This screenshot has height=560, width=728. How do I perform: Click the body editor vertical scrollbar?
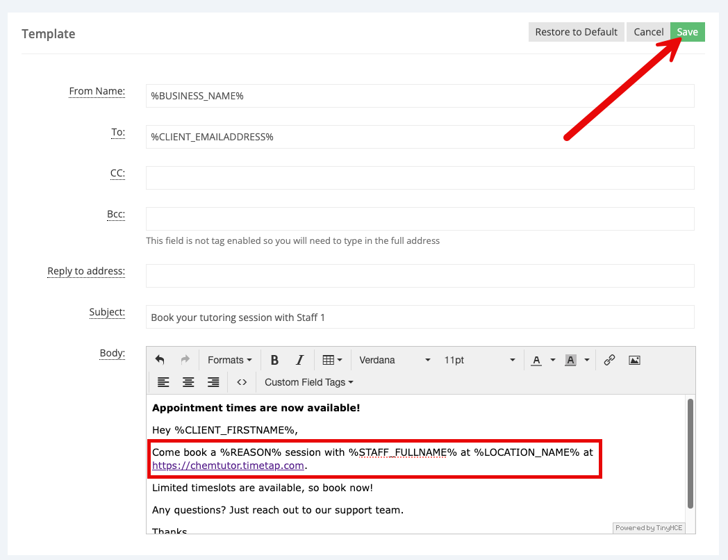(x=690, y=453)
